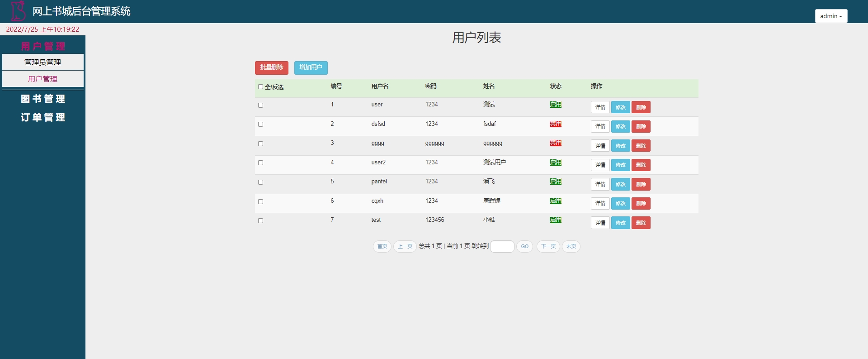
Task: Click the bookstore logo icon in header
Action: (x=18, y=11)
